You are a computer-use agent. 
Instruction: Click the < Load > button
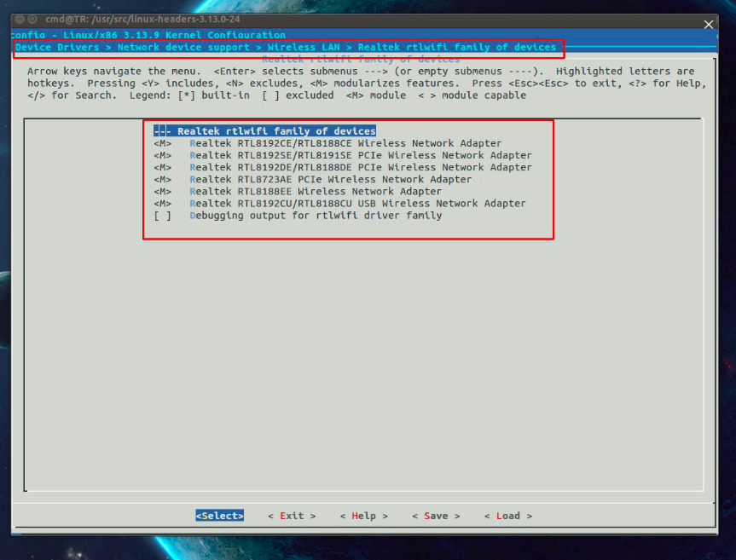coord(508,516)
